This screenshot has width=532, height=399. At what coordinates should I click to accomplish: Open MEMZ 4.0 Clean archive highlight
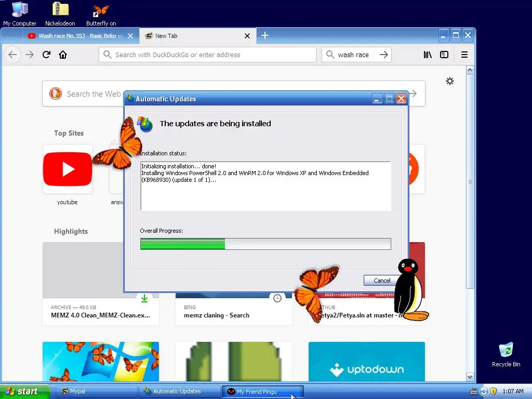point(101,284)
